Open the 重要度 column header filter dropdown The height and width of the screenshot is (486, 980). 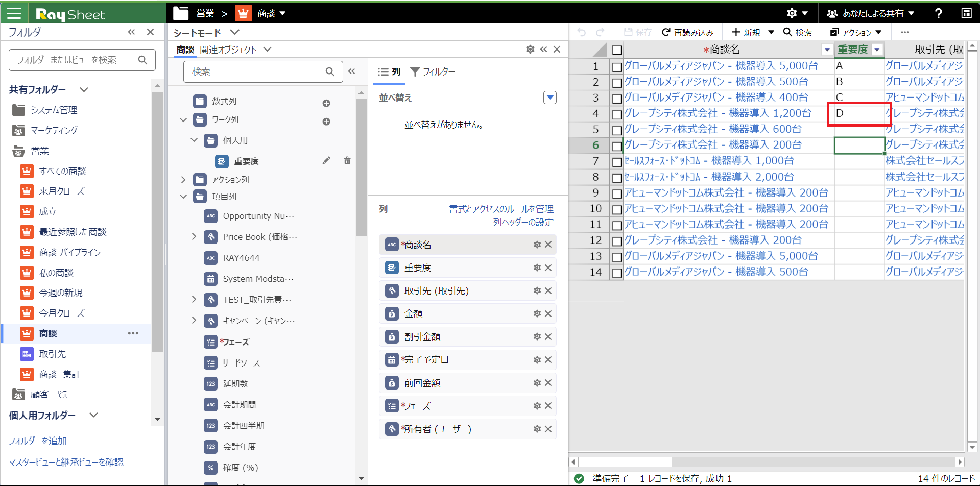tap(877, 50)
